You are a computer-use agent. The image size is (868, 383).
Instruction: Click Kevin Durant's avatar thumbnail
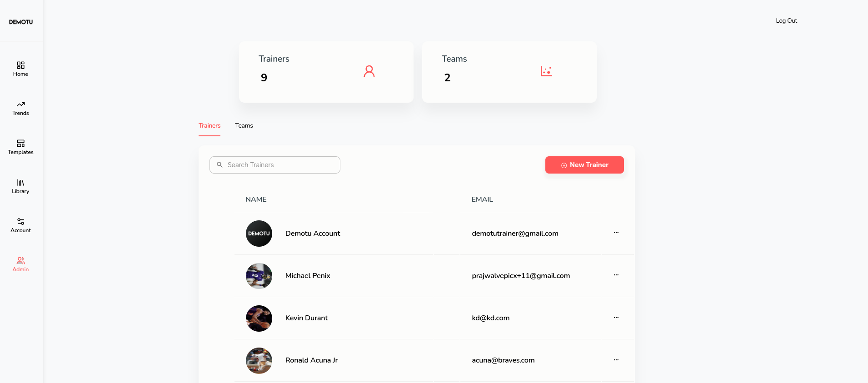259,318
